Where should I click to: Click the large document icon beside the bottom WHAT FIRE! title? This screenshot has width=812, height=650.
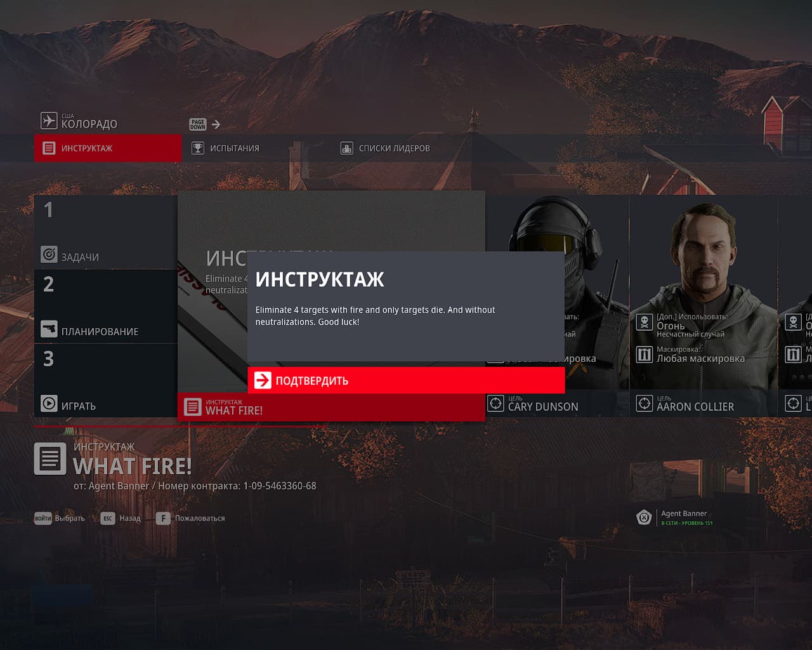[x=50, y=458]
